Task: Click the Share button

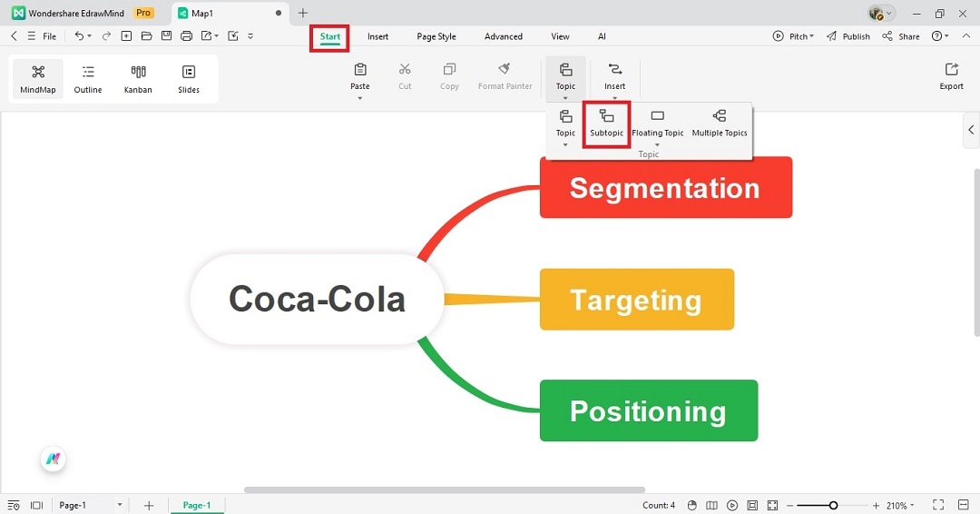Action: [x=901, y=36]
